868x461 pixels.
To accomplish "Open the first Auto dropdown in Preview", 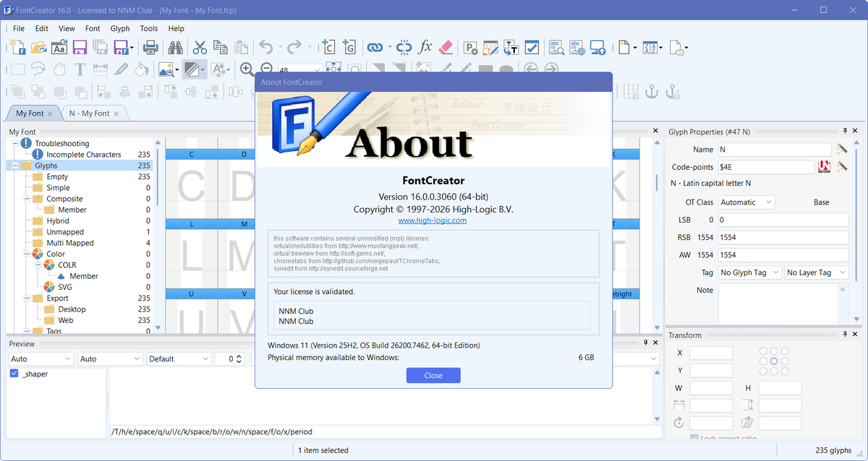I will 41,359.
